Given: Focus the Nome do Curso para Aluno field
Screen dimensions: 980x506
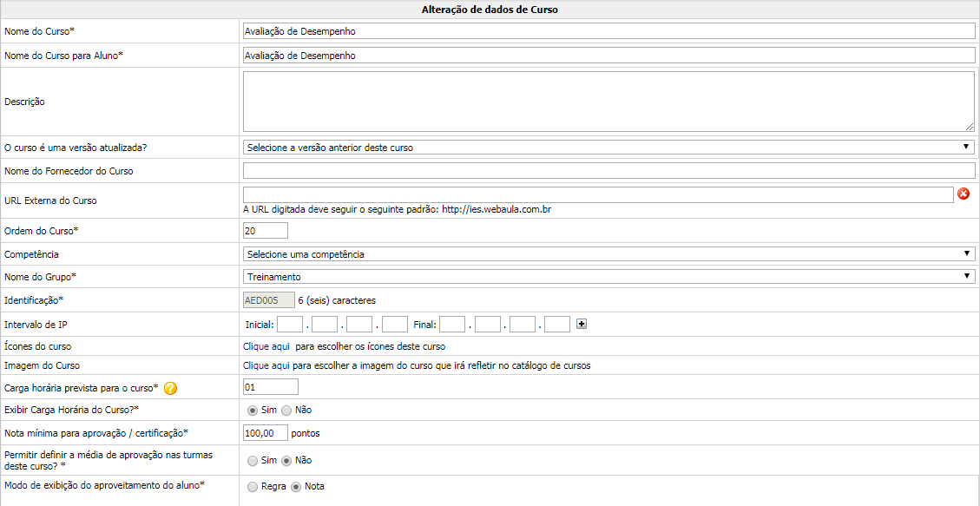Looking at the screenshot, I should point(608,56).
